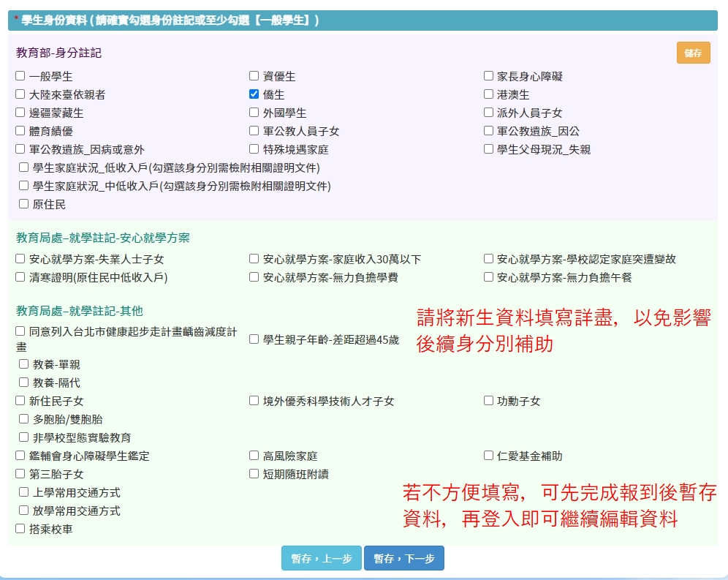Uncheck the 僑生 checkbox

coord(254,94)
